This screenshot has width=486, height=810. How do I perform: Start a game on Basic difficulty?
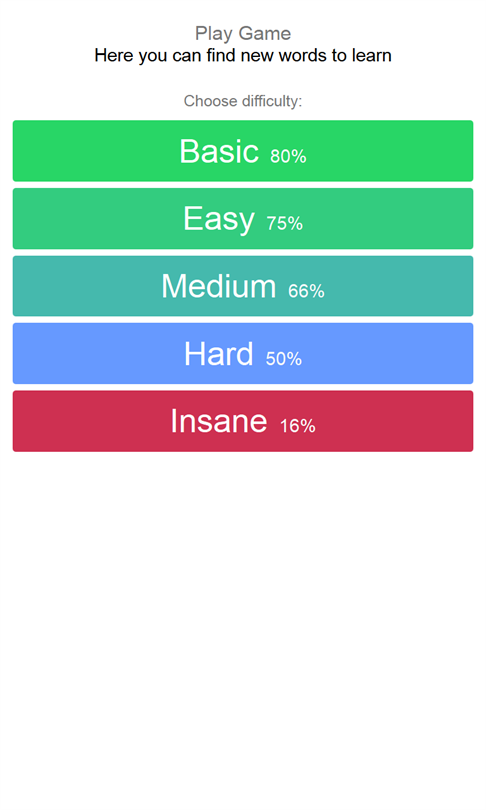coord(243,151)
